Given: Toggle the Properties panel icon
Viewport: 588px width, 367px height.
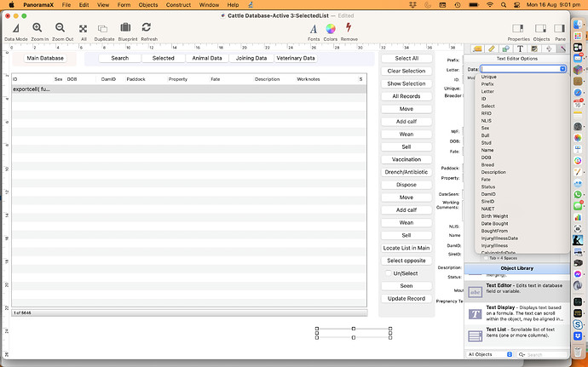Looking at the screenshot, I should [x=518, y=28].
